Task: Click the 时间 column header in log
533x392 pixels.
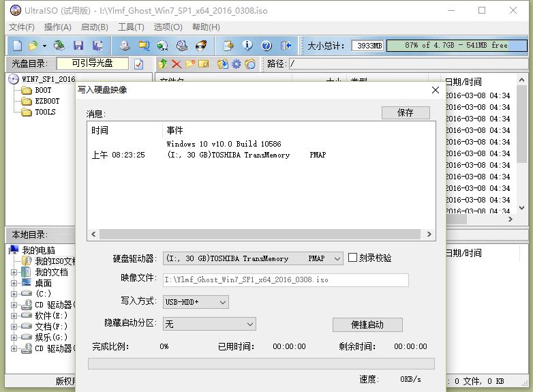Action: 100,130
